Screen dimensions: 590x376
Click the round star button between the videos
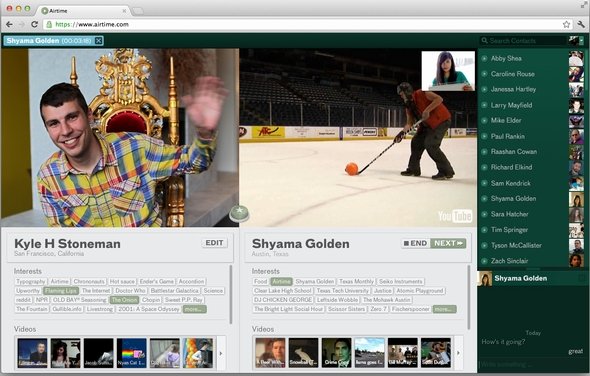pos(239,213)
